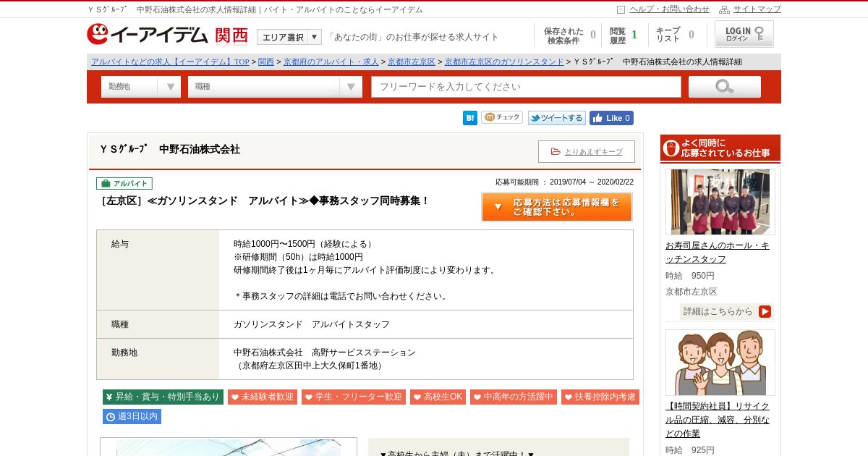Focus the free word search field
This screenshot has width=868, height=456.
(x=527, y=87)
